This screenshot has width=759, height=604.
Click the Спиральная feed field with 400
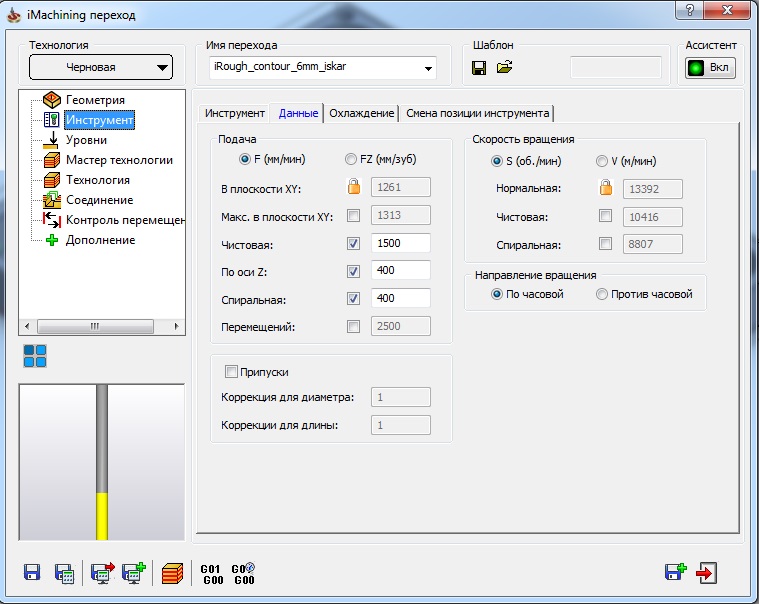pyautogui.click(x=401, y=298)
